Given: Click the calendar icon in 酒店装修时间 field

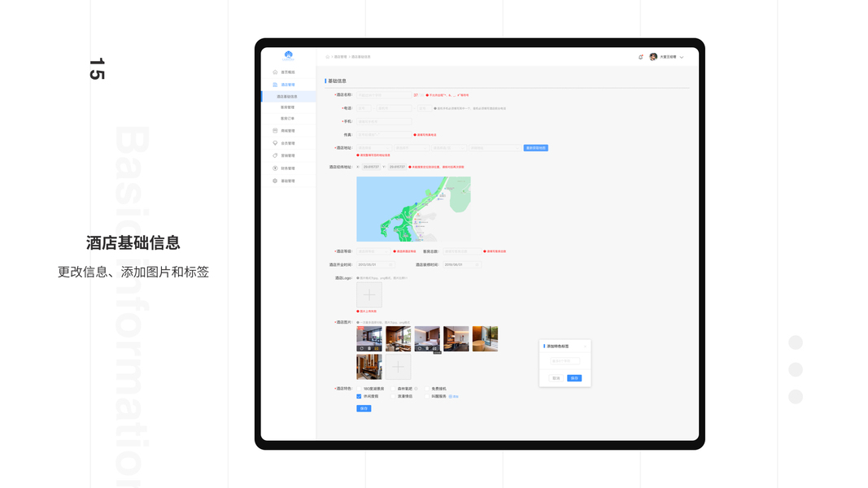Looking at the screenshot, I should point(478,264).
